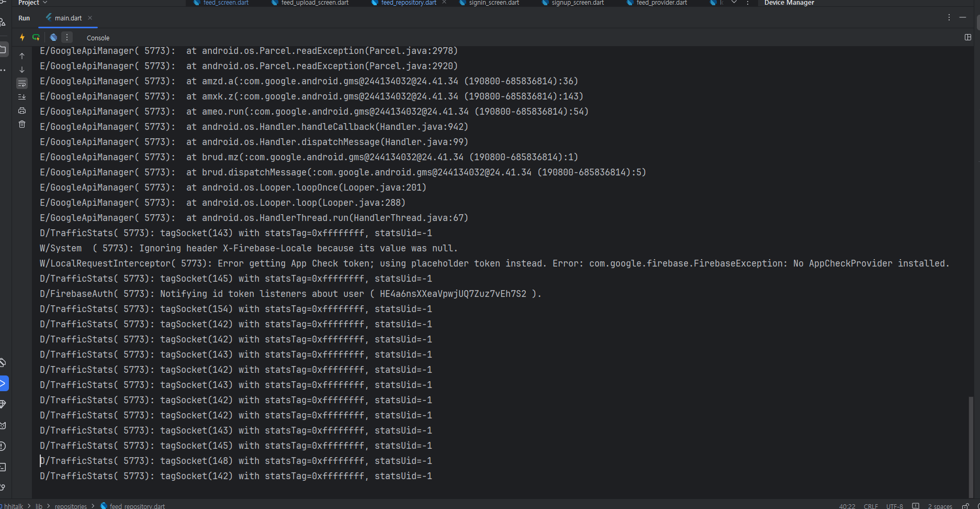
Task: Open the Logcat cat icon
Action: [x=3, y=425]
